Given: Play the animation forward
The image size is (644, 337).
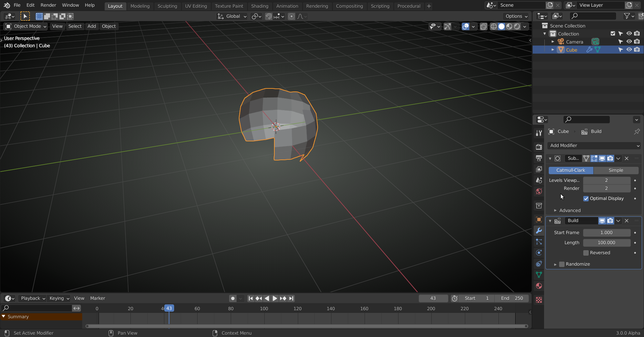Looking at the screenshot, I should (x=275, y=298).
